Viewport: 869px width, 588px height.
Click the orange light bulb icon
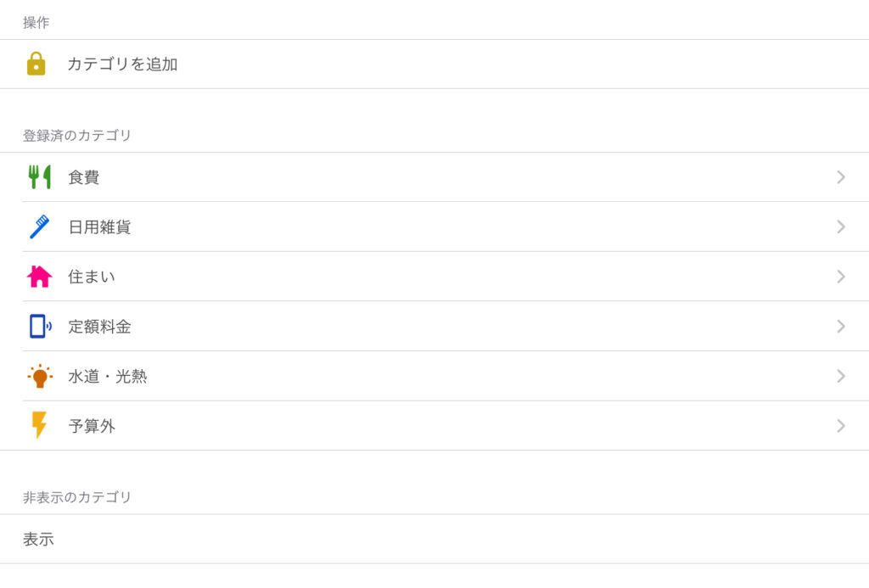tap(40, 376)
